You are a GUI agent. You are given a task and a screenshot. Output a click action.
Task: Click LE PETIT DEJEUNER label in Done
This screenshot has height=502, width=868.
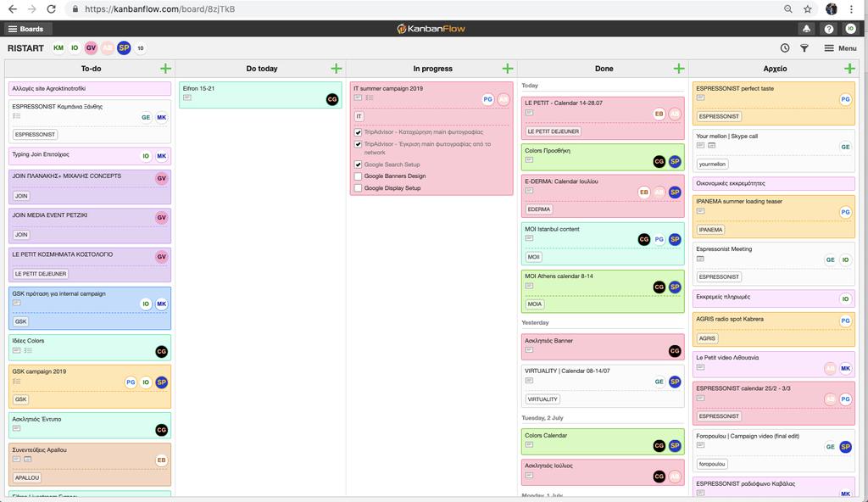[x=553, y=132]
